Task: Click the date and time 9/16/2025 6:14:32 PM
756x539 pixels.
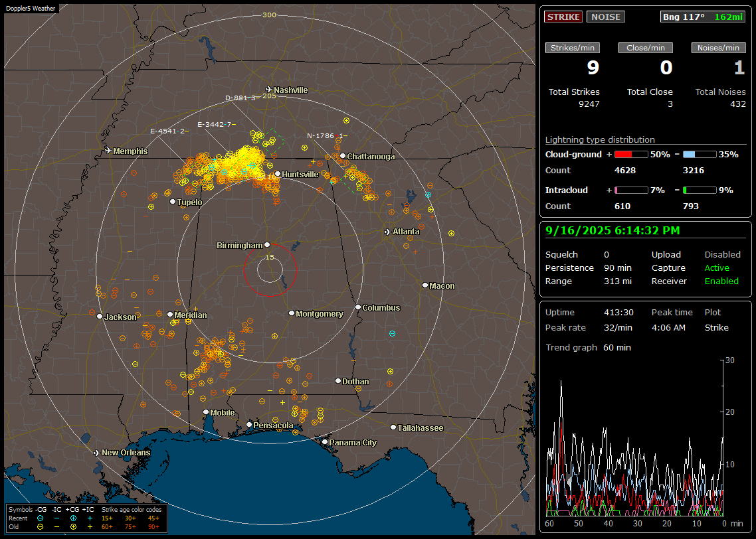Action: [613, 230]
